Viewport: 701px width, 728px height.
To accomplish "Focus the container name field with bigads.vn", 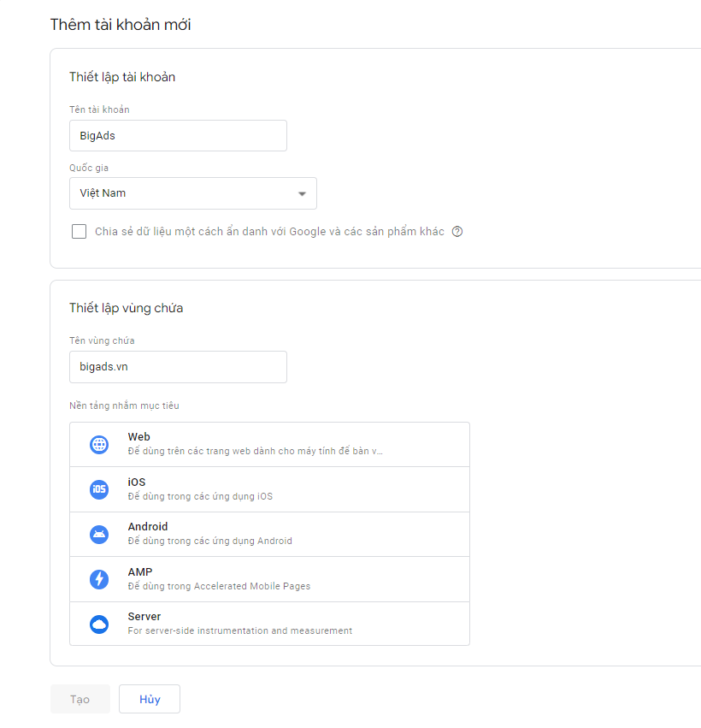I will (x=178, y=367).
